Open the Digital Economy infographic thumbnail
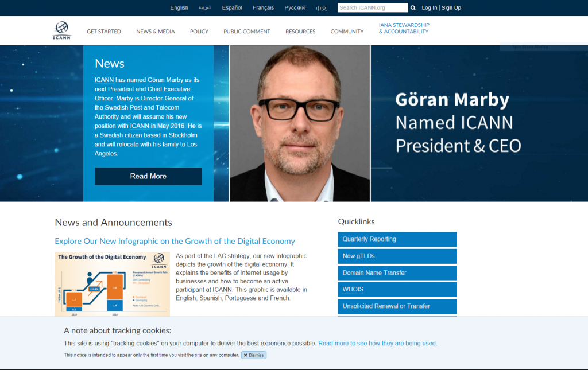Screen dimensions: 588x370 pos(112,283)
